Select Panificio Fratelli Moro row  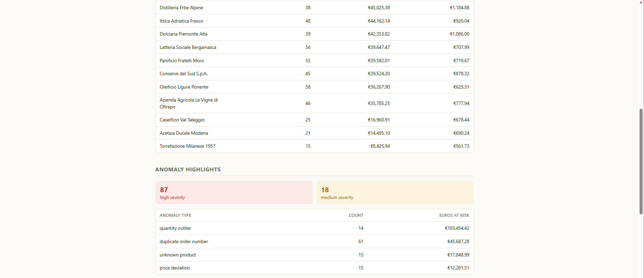tap(314, 61)
